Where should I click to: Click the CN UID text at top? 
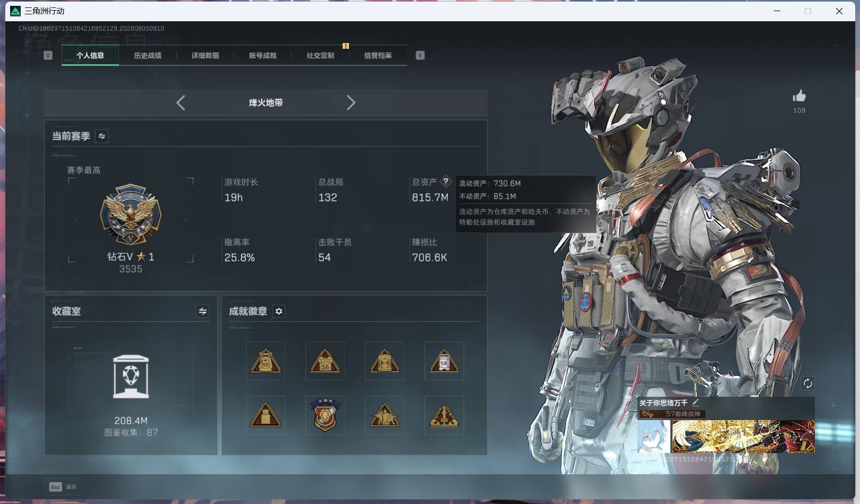91,28
